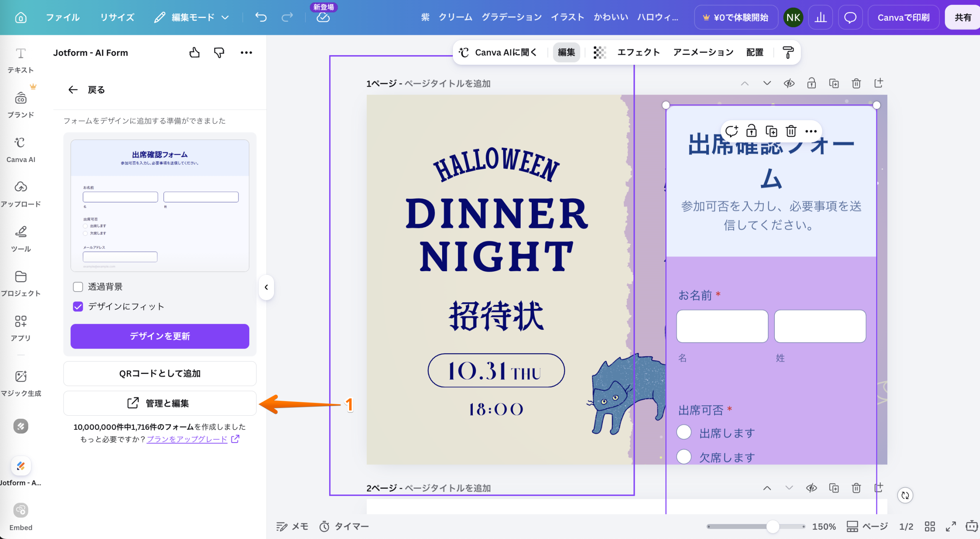Open the Embed app in sidebar
Viewport: 980px width, 539px height.
coord(21,516)
